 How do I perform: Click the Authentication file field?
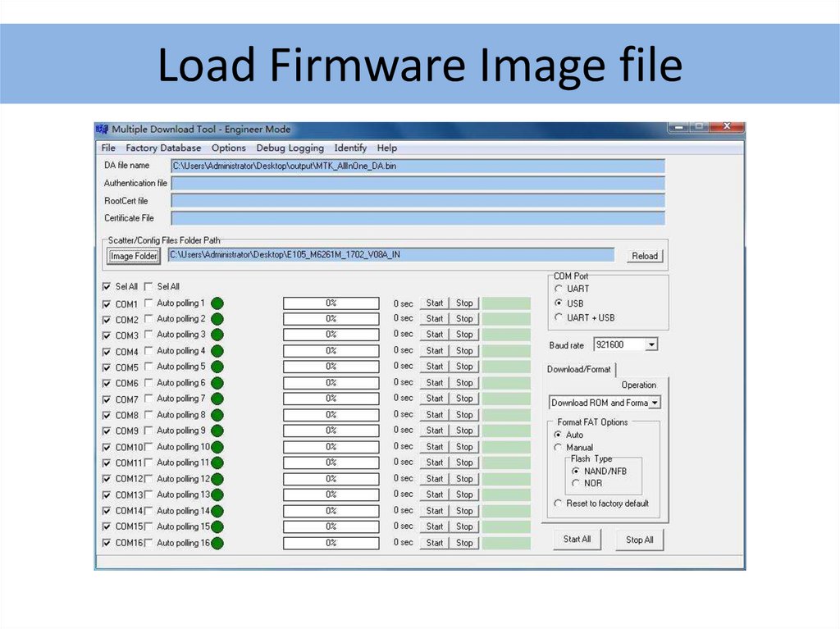(418, 184)
